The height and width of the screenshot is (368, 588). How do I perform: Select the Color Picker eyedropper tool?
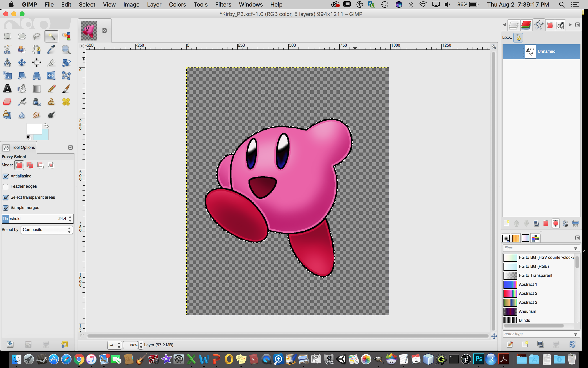tap(51, 49)
